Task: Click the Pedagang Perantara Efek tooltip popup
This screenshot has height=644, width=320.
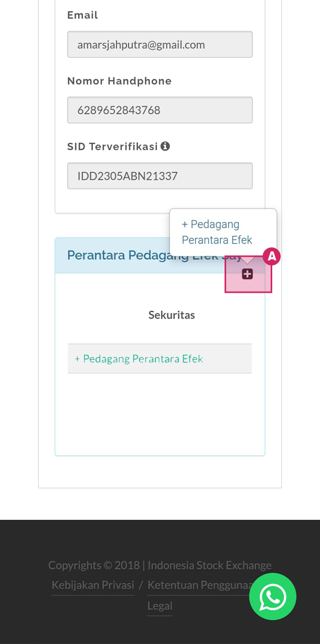Action: pos(222,232)
